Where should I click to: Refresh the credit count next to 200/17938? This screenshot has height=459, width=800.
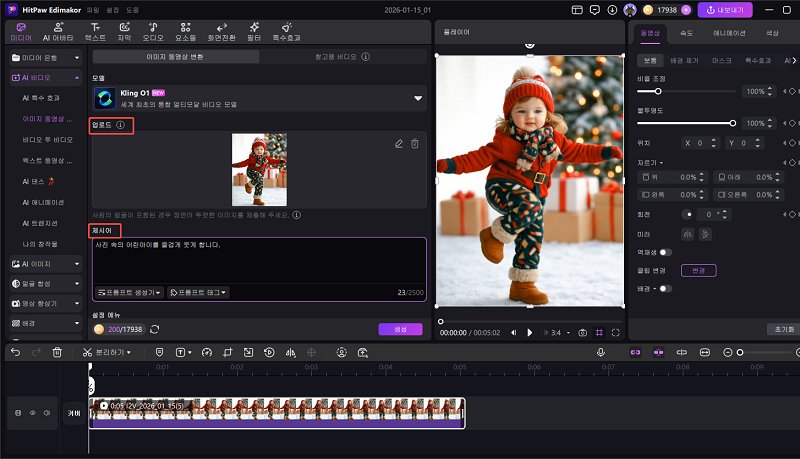155,329
